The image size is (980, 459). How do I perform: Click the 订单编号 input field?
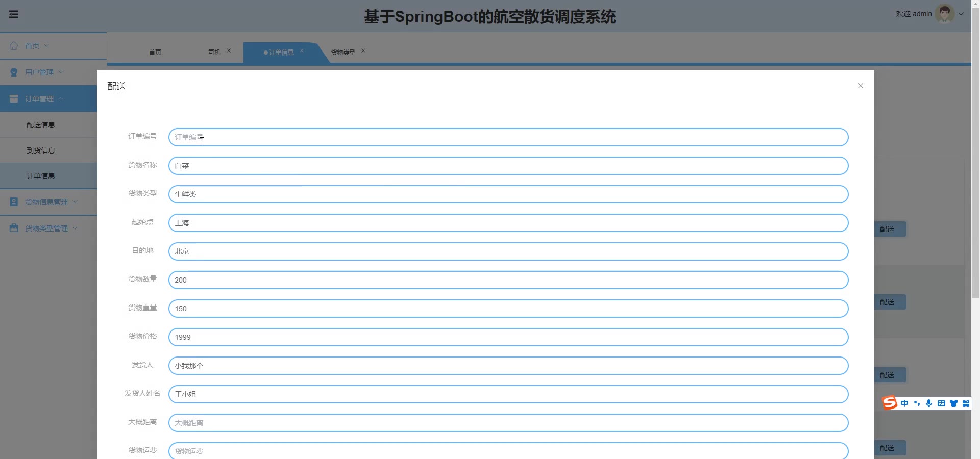click(508, 137)
